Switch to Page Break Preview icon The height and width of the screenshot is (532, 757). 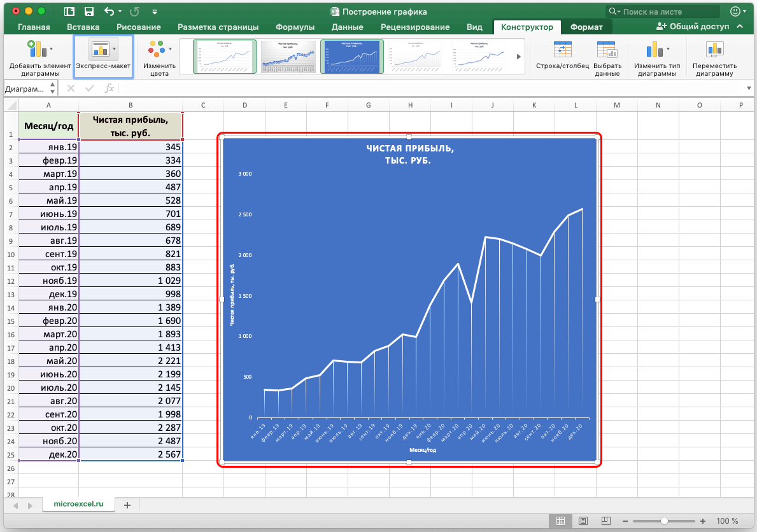[605, 521]
